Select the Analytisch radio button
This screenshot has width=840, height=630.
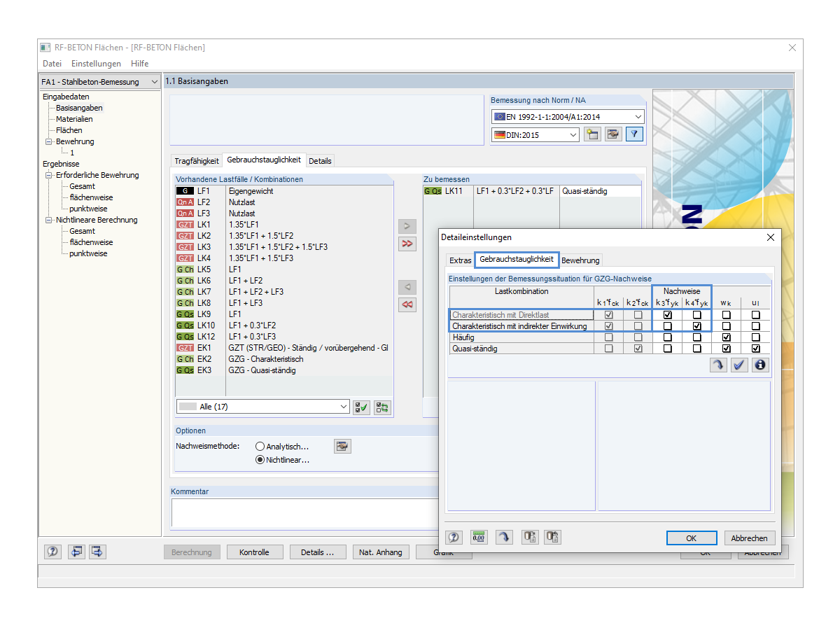pos(260,446)
